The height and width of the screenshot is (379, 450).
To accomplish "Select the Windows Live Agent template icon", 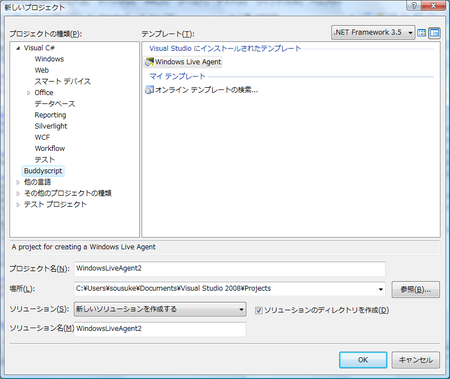I will 149,62.
